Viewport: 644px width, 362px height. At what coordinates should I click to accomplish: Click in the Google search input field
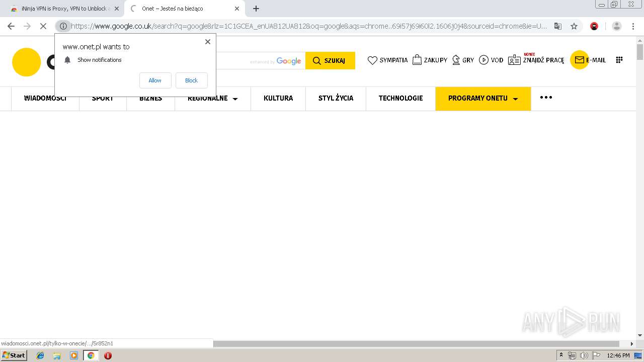click(261, 60)
